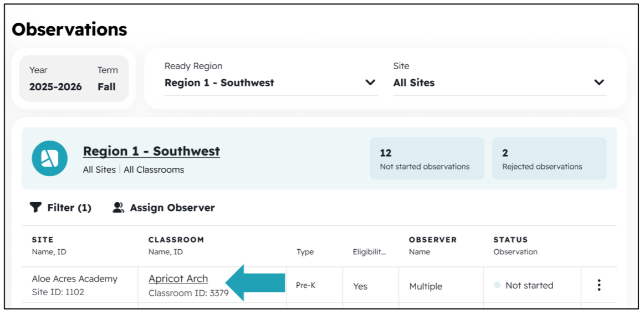644x314 pixels.
Task: Click Filter (1) button
Action: (x=61, y=208)
